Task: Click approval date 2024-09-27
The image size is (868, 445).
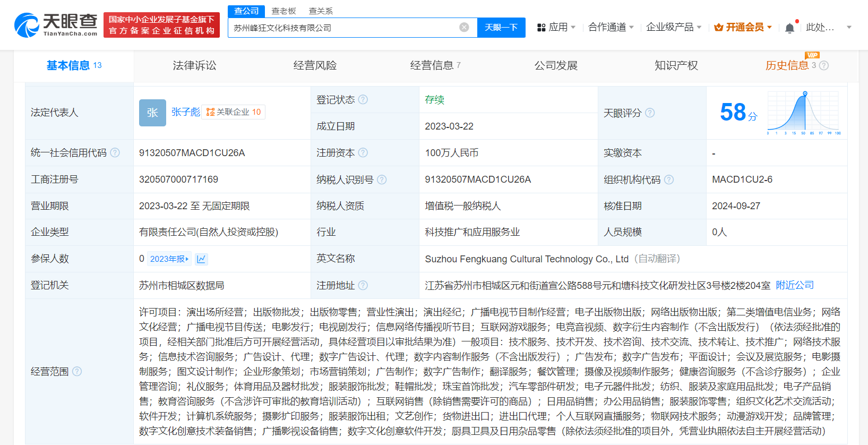Action: click(x=736, y=206)
